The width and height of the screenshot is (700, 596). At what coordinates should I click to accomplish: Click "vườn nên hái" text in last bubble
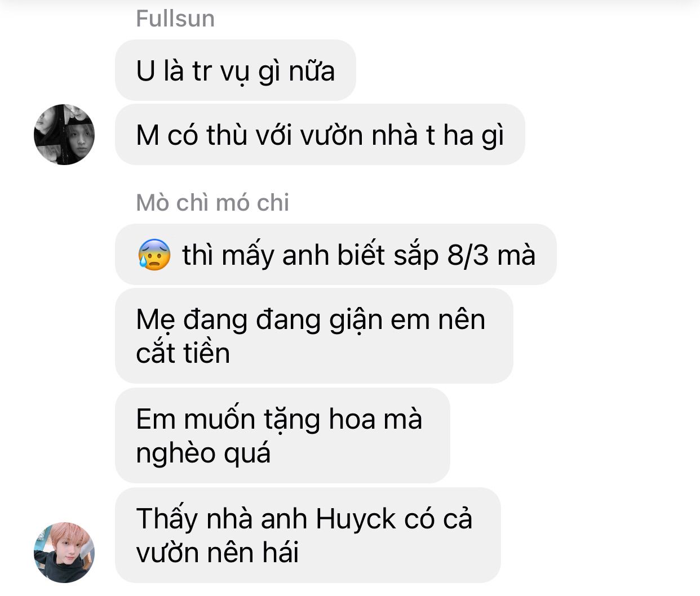click(x=217, y=553)
